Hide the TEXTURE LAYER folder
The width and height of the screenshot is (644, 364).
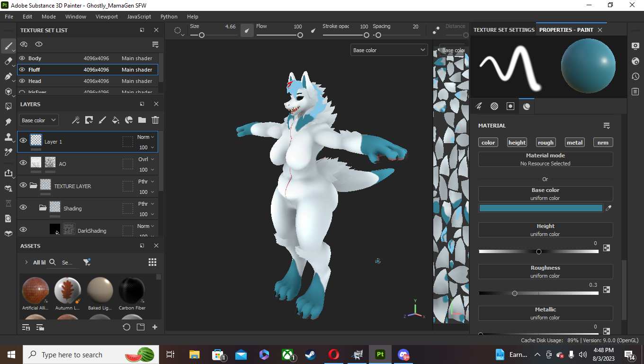pos(23,185)
